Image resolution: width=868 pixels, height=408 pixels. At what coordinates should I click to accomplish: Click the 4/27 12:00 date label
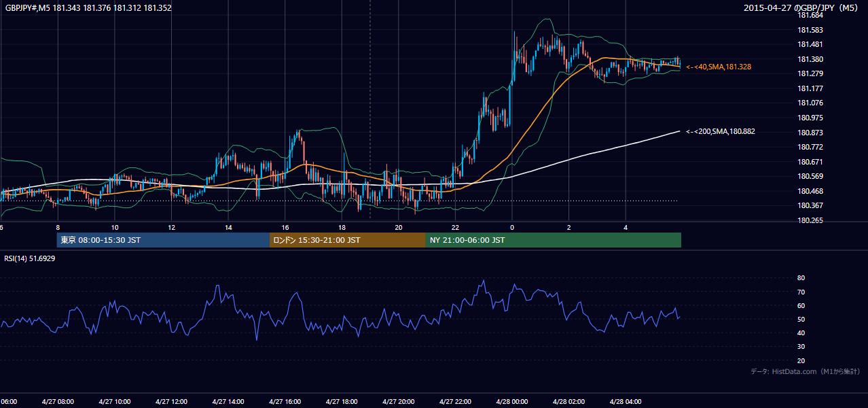pyautogui.click(x=171, y=402)
